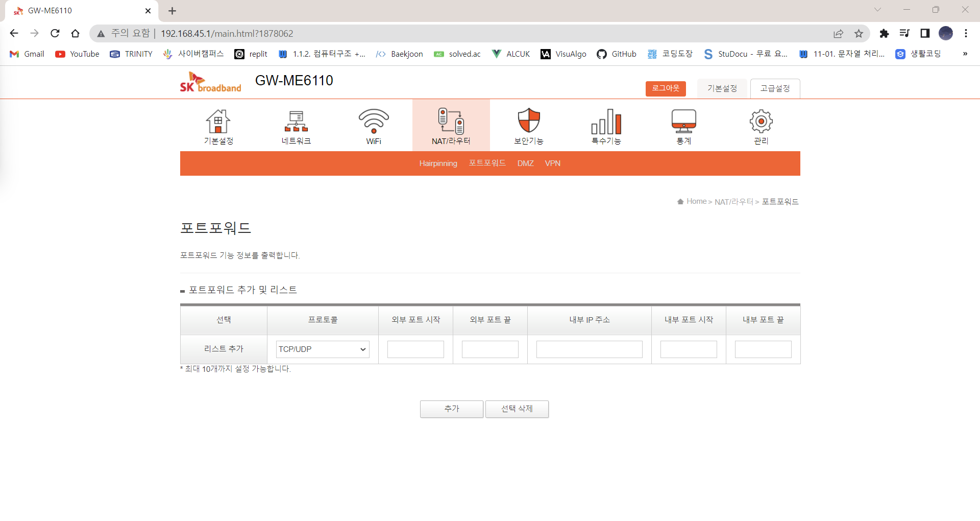Open the 1.1.2. 컴퓨터구조 bookmark
The image size is (980, 521).
pos(322,54)
